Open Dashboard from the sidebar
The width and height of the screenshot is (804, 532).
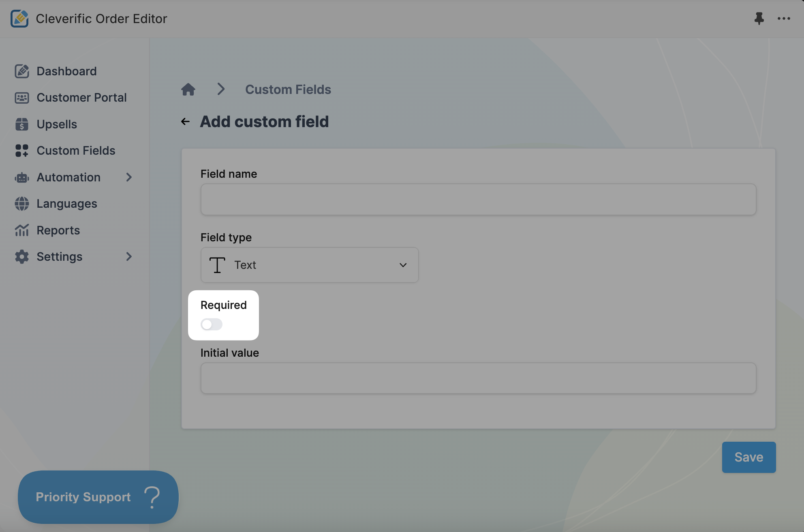[x=66, y=71]
